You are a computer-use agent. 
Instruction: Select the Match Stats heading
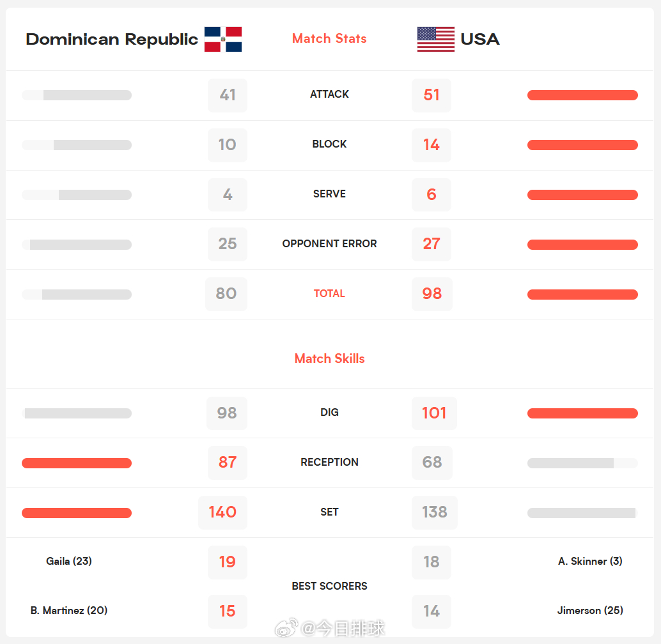click(329, 38)
